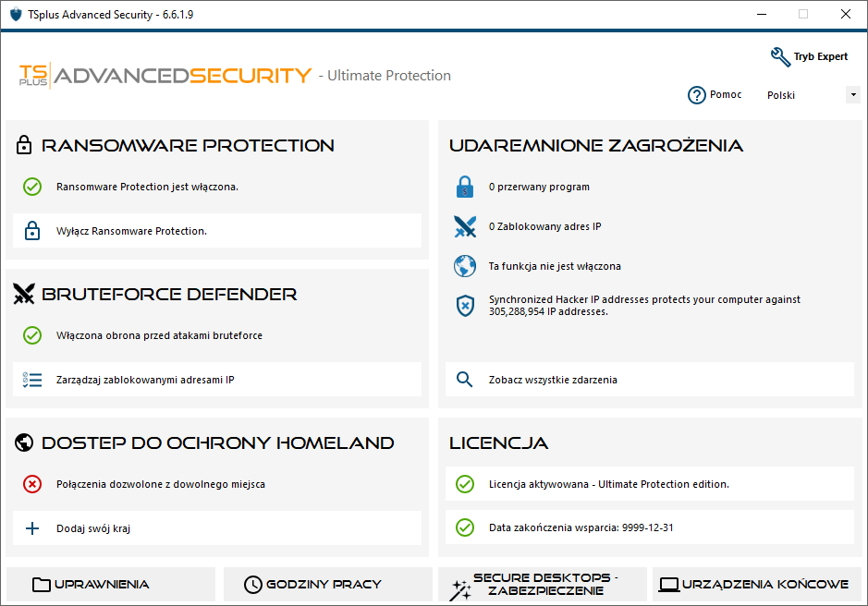Select the 0 Zablokowany adres IP entry
The height and width of the screenshot is (606, 868).
[544, 226]
